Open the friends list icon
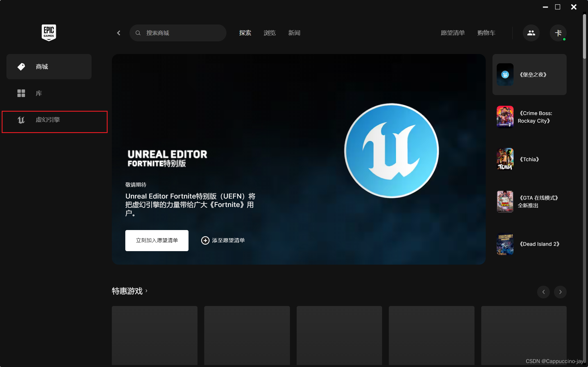This screenshot has width=588, height=367. [531, 33]
